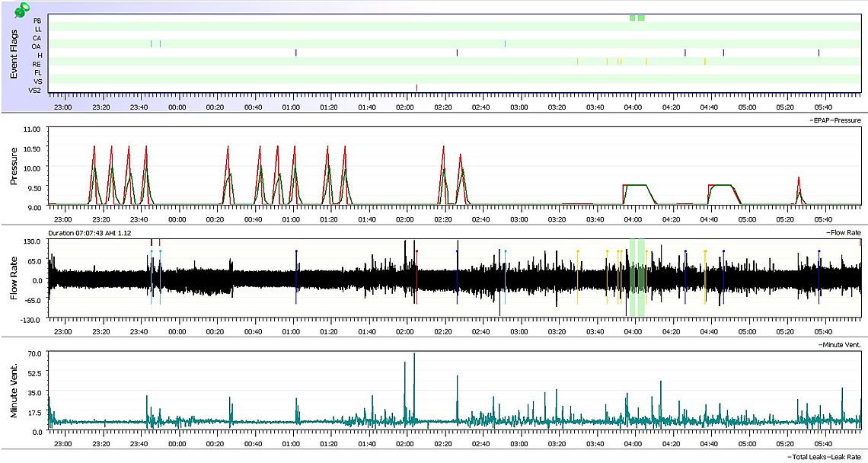Click the 11.00 value on the Pressure axis

(34, 129)
